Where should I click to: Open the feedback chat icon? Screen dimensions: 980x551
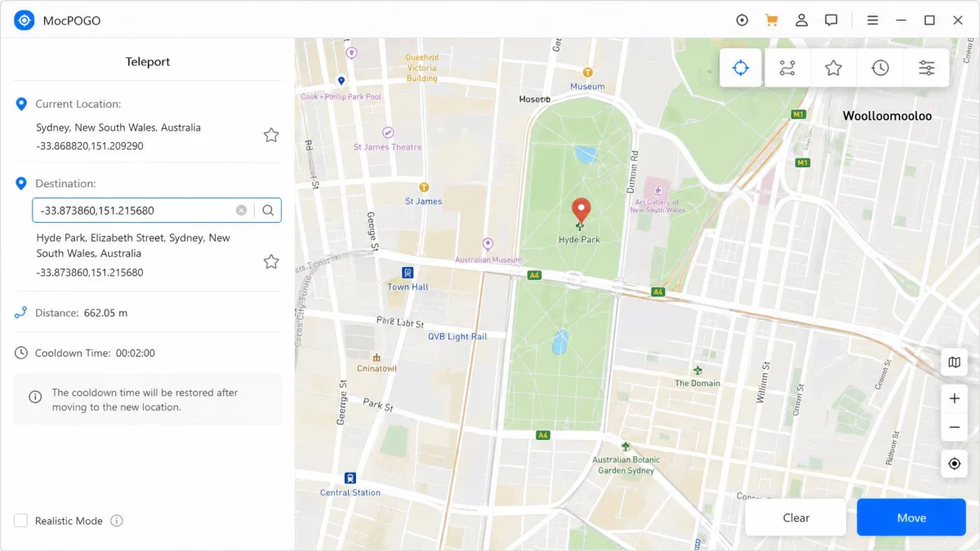click(831, 20)
